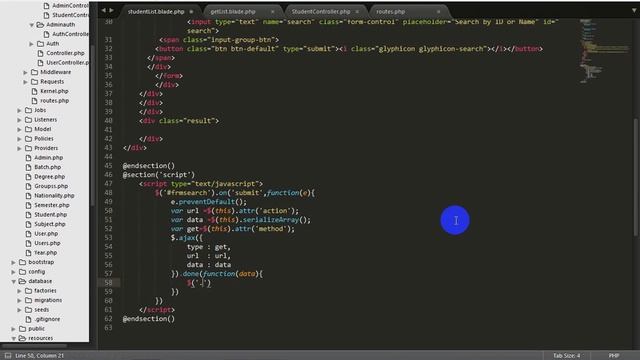This screenshot has height=360, width=640.
Task: Expand the Auth folder arrow
Action: click(31, 44)
